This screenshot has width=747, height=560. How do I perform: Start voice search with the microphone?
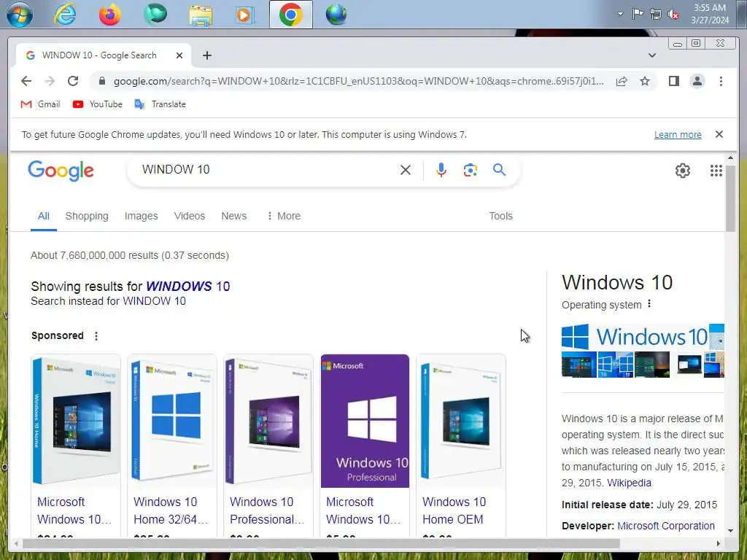(441, 170)
